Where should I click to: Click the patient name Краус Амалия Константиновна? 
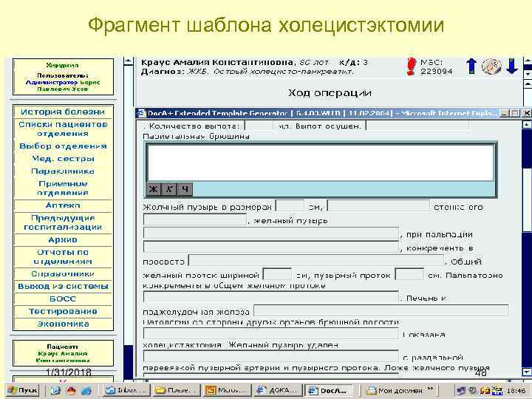[x=217, y=62]
